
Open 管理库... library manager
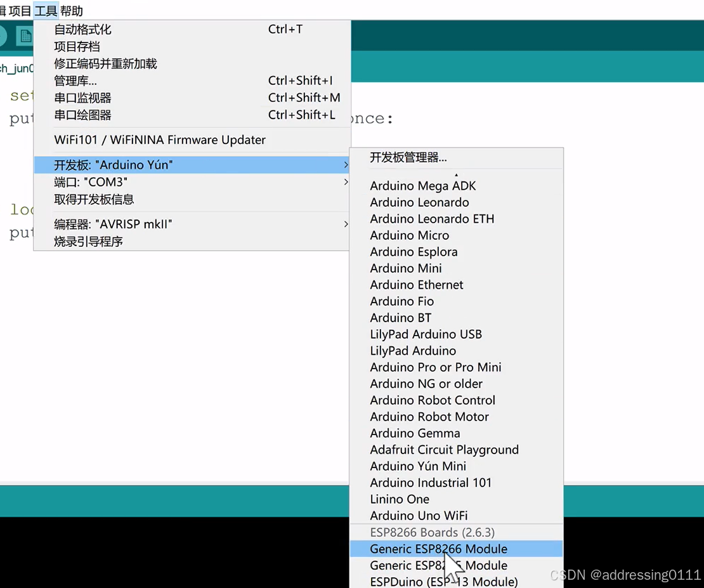192,81
